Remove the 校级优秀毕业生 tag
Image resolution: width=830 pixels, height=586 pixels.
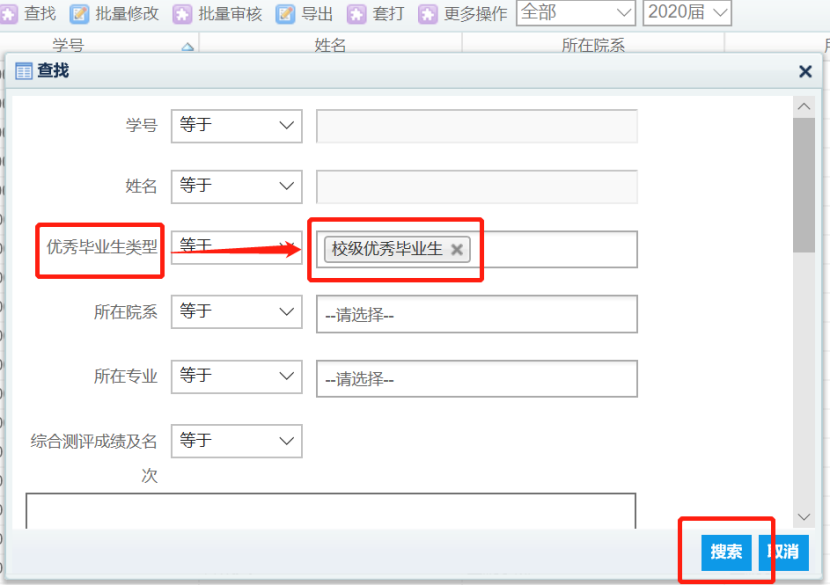pyautogui.click(x=457, y=250)
